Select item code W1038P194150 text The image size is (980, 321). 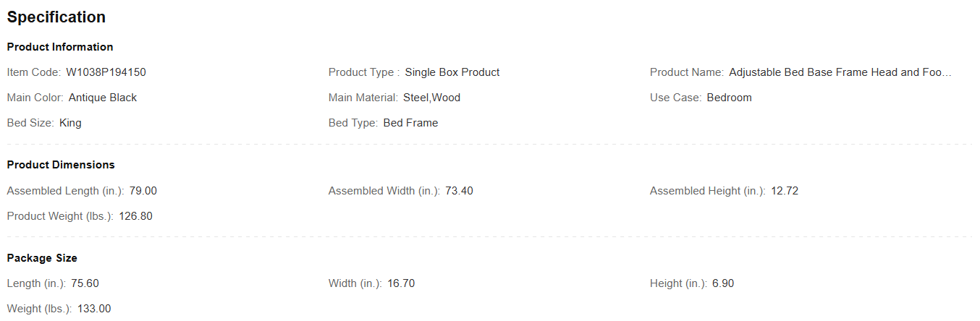[106, 72]
